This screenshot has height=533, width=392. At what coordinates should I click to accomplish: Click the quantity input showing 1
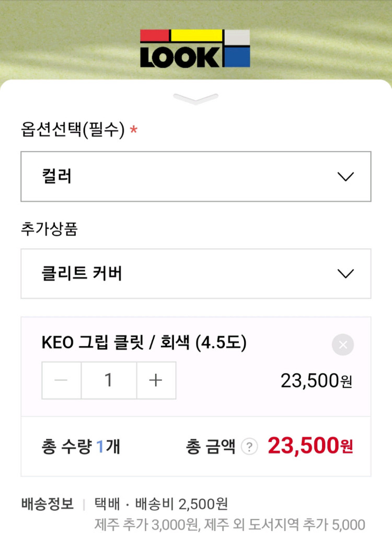[108, 380]
